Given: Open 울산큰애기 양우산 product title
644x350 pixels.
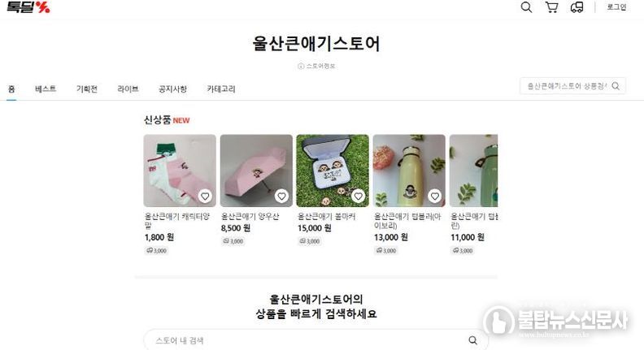Looking at the screenshot, I should pyautogui.click(x=250, y=216).
